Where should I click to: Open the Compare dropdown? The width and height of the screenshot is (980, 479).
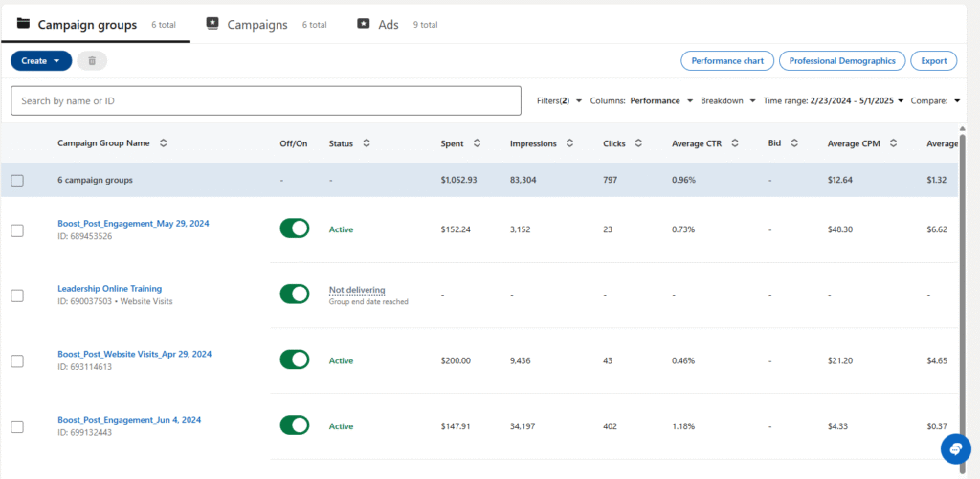point(935,100)
